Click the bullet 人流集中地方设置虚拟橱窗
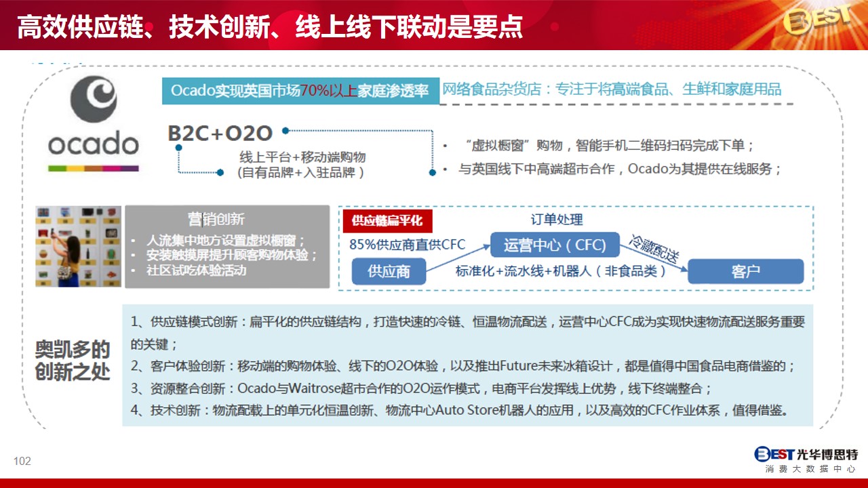This screenshot has width=868, height=488. click(218, 241)
